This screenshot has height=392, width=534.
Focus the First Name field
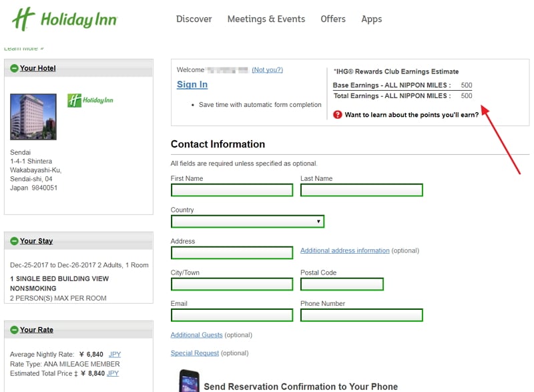coord(232,190)
